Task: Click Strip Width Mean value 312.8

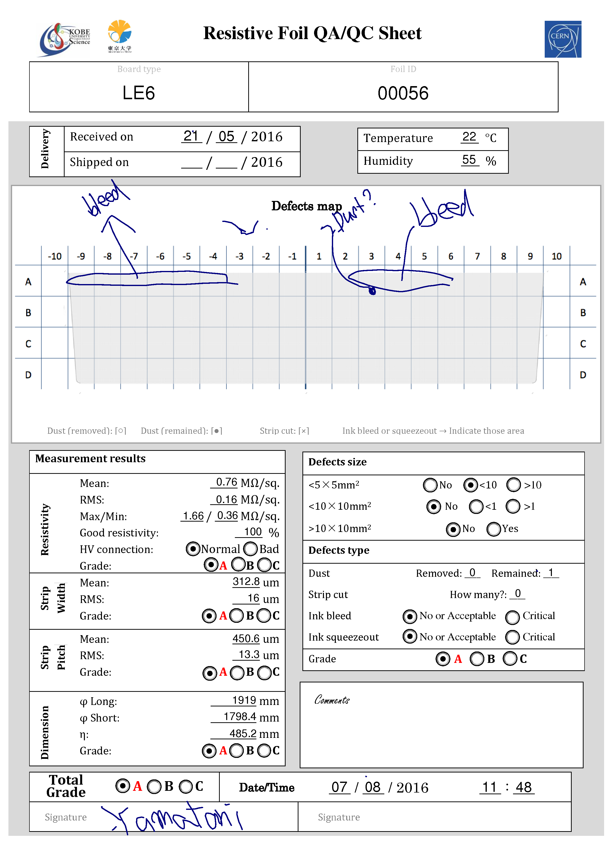Action: 246,581
